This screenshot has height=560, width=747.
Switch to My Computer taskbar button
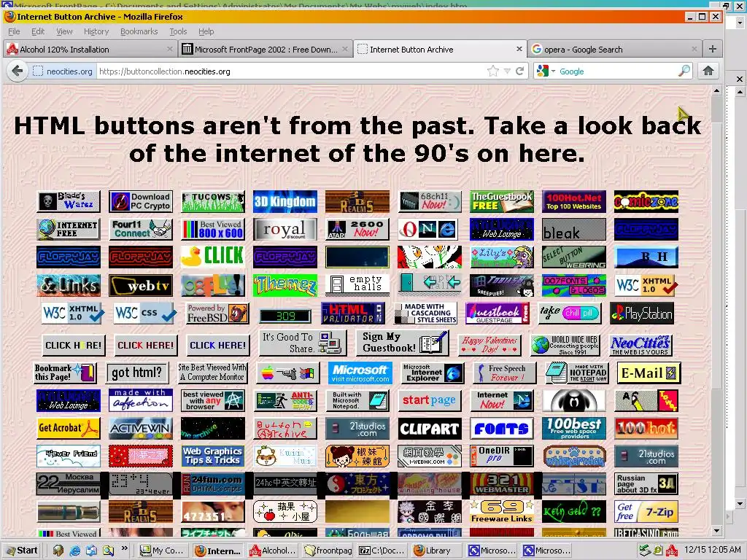[162, 551]
